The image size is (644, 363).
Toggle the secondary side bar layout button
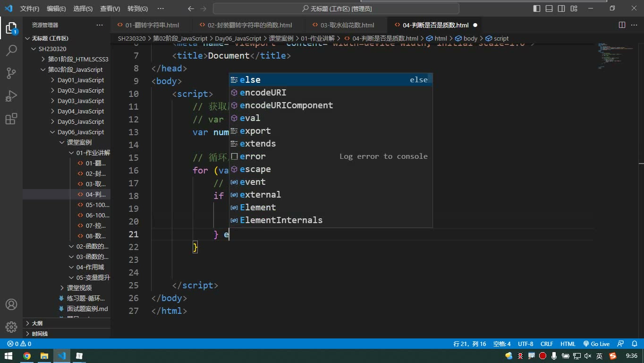pos(561,9)
